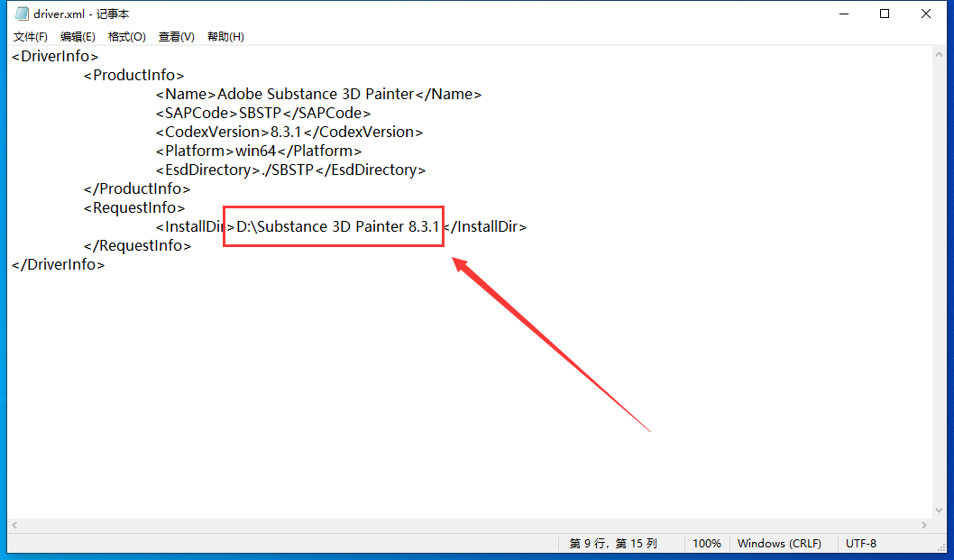
Task: Close the driver.xml Notepad window
Action: pos(926,14)
